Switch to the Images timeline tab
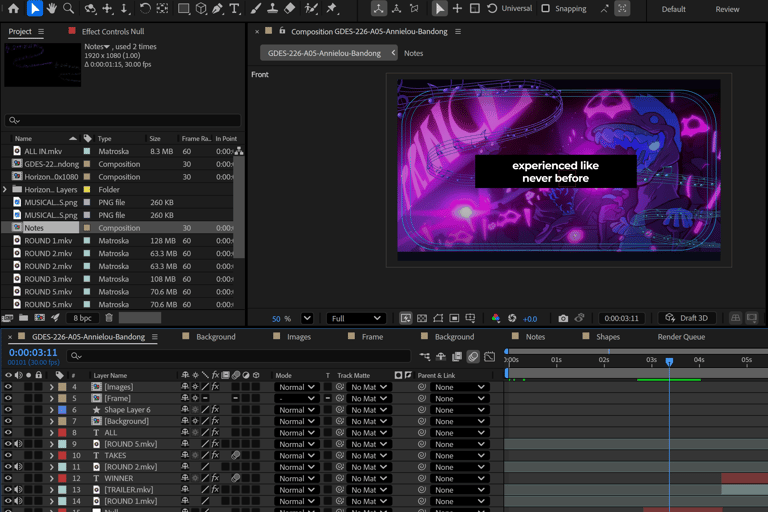Screen dimensions: 768x512 [299, 337]
